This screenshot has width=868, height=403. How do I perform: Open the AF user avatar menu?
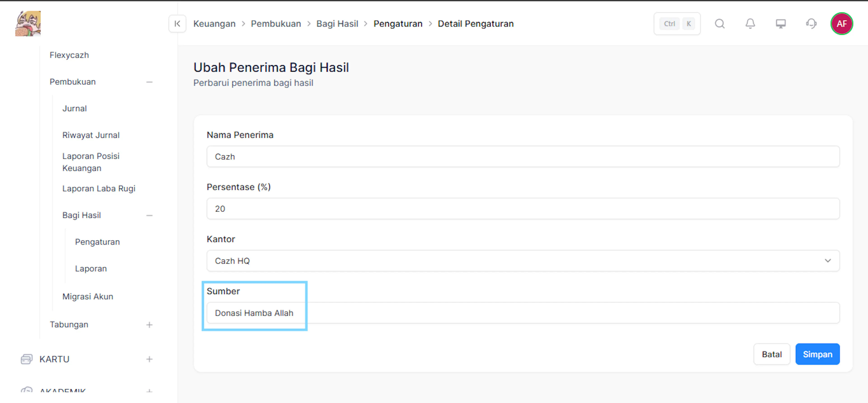841,23
